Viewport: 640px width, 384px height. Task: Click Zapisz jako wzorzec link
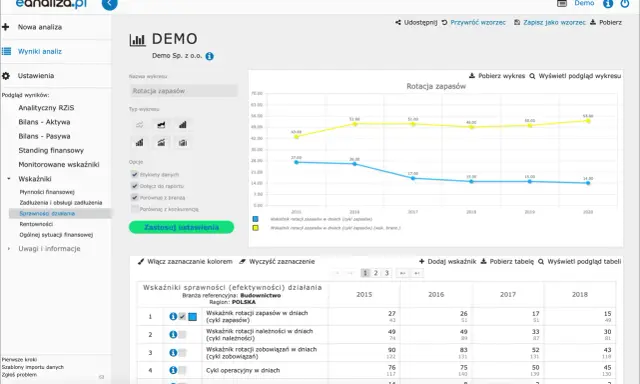pos(554,22)
